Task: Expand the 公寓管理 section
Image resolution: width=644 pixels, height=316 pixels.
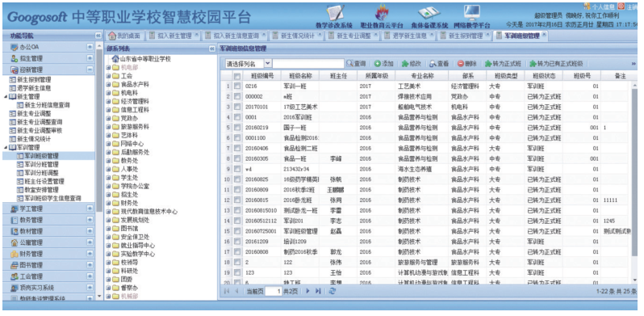Action: coord(90,242)
